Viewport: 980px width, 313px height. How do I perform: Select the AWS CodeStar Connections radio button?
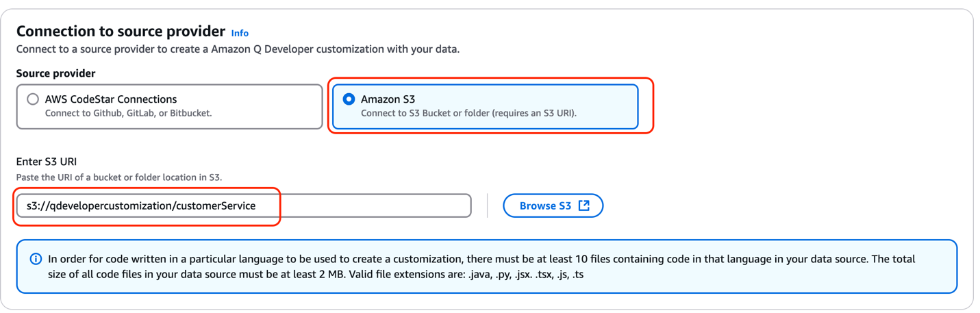click(x=33, y=99)
